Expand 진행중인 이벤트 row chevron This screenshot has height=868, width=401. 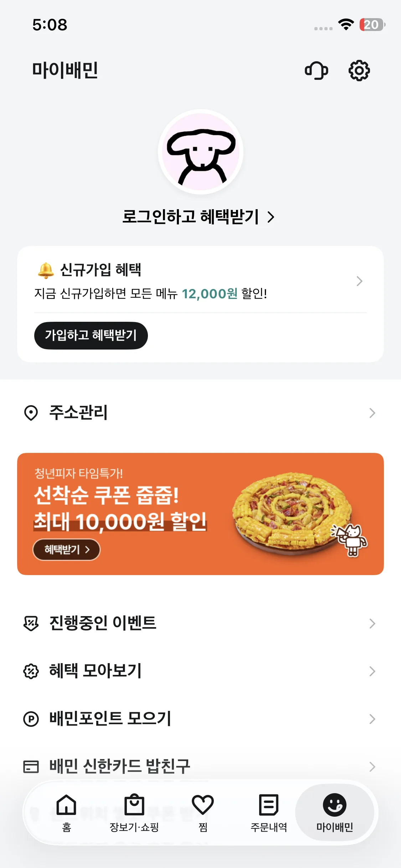[x=372, y=623]
